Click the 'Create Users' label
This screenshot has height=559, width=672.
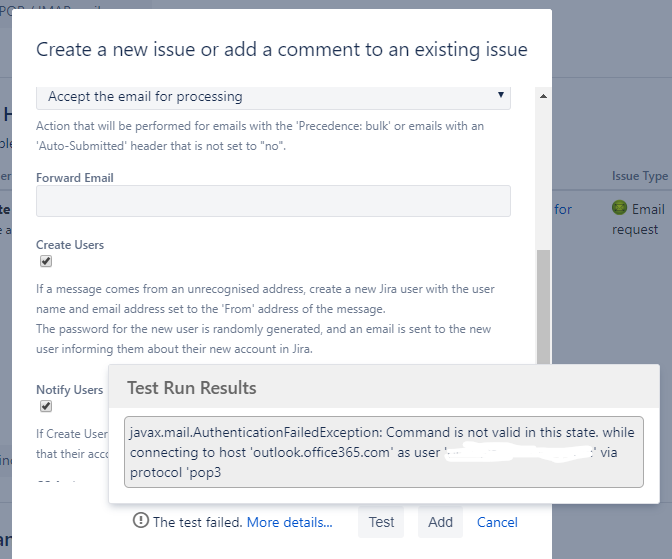[x=70, y=245]
